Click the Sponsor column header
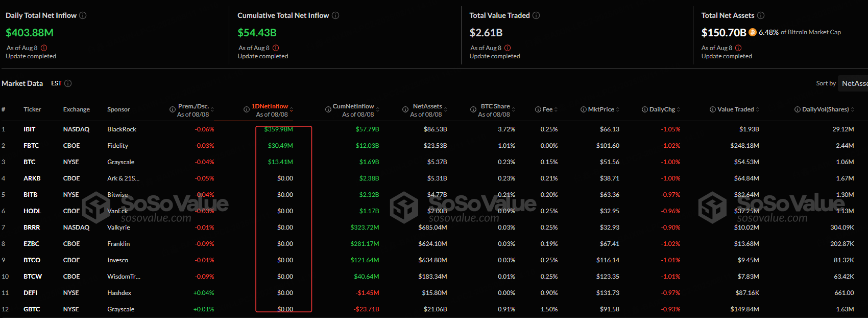The height and width of the screenshot is (318, 868). point(118,109)
